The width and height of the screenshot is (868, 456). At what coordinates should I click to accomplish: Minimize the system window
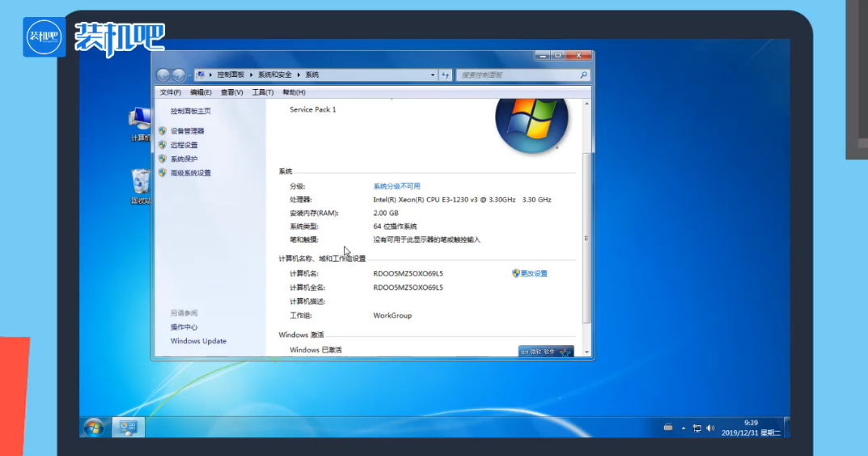543,55
